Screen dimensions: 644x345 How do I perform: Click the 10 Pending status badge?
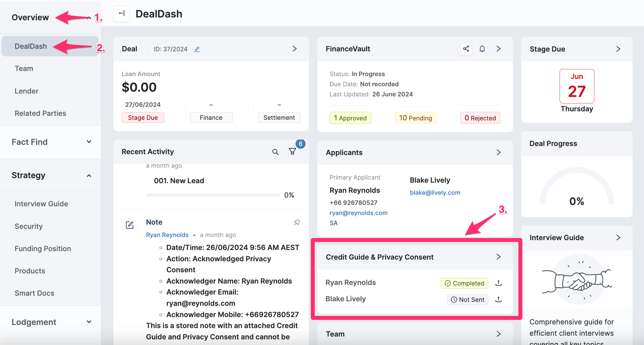(x=415, y=118)
